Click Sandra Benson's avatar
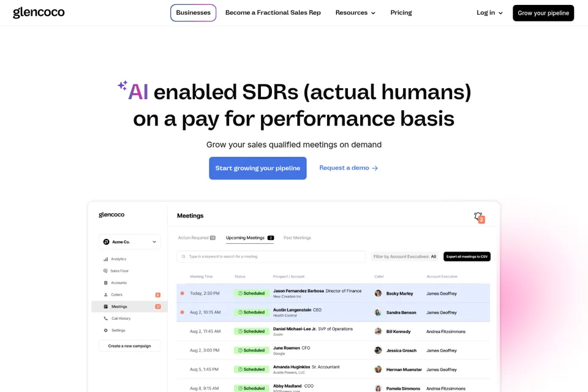588x392 pixels. 378,312
